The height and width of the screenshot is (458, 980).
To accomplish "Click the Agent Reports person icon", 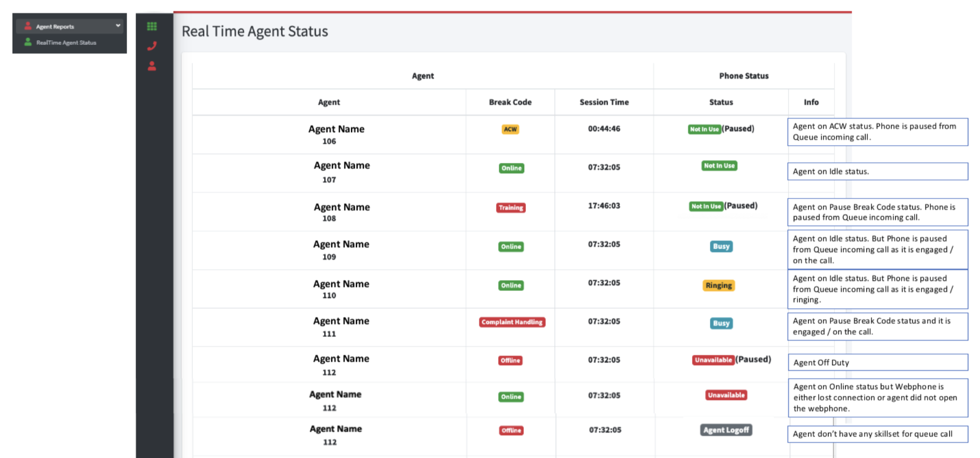I will pyautogui.click(x=28, y=26).
